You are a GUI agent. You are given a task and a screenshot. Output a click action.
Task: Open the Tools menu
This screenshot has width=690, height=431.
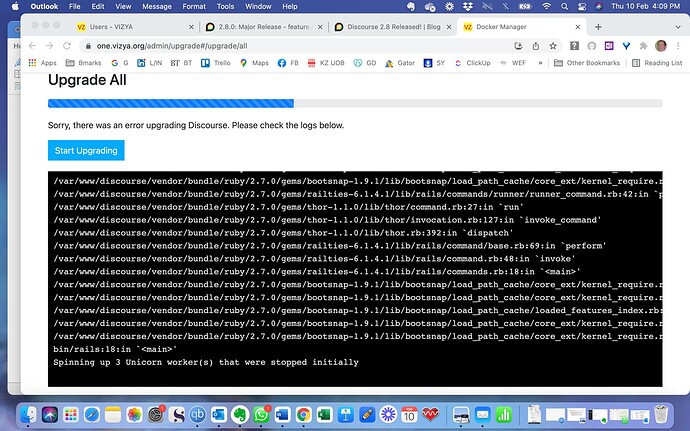pyautogui.click(x=225, y=6)
